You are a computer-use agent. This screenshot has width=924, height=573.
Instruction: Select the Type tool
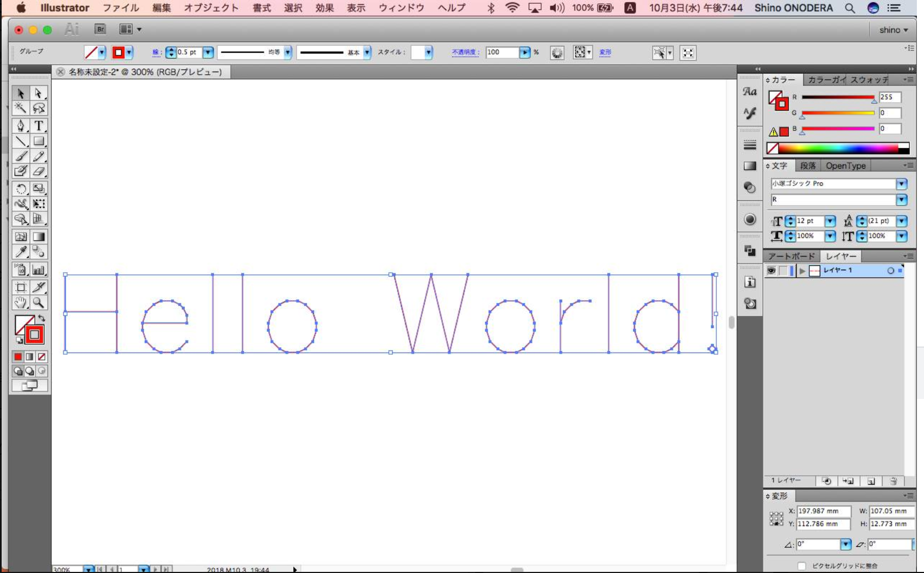click(38, 126)
